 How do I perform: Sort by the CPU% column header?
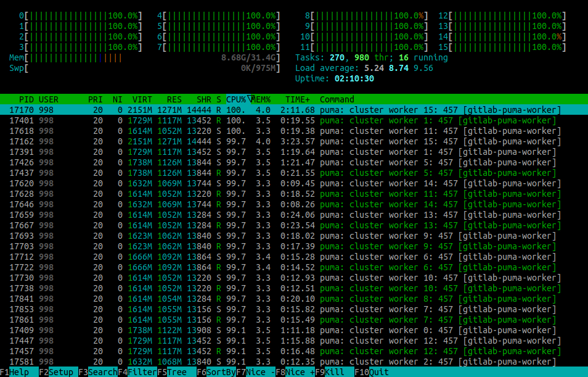[237, 99]
